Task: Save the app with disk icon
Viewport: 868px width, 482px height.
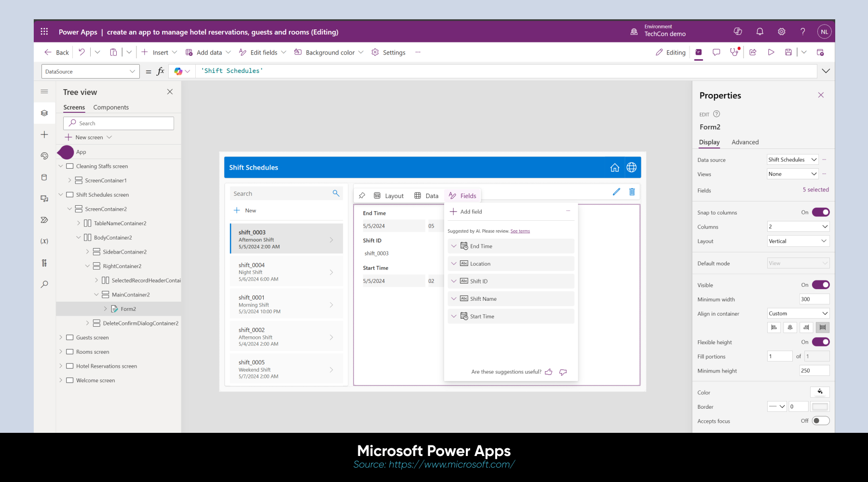Action: pos(788,52)
